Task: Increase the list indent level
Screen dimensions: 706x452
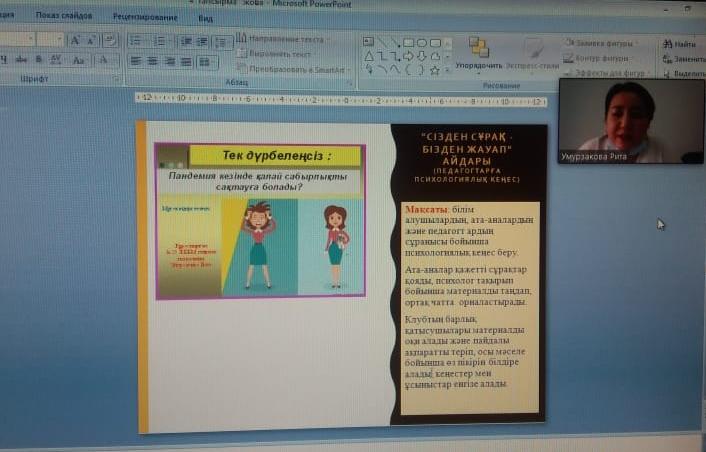Action: (x=203, y=42)
